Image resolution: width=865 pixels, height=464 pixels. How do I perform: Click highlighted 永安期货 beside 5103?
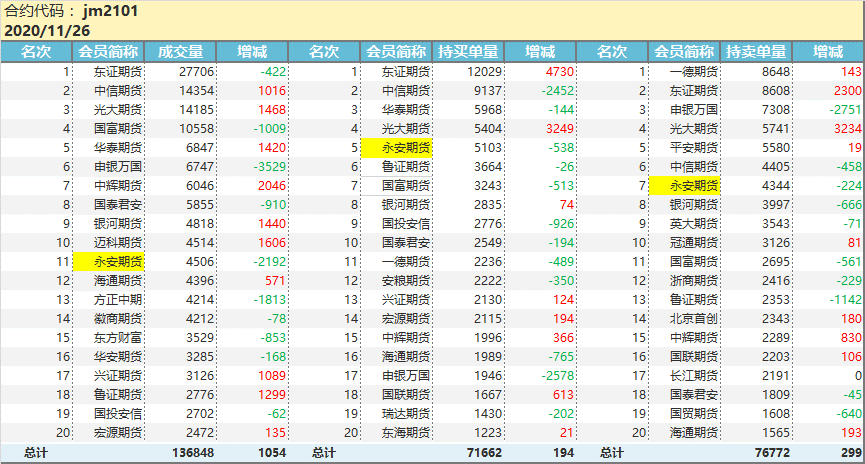pos(397,148)
